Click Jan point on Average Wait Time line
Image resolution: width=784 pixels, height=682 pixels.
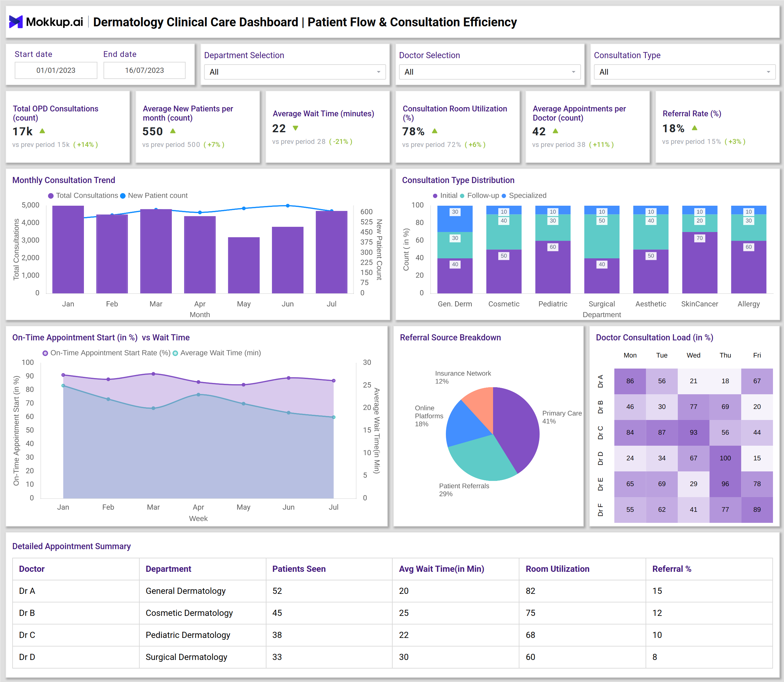[x=63, y=386]
